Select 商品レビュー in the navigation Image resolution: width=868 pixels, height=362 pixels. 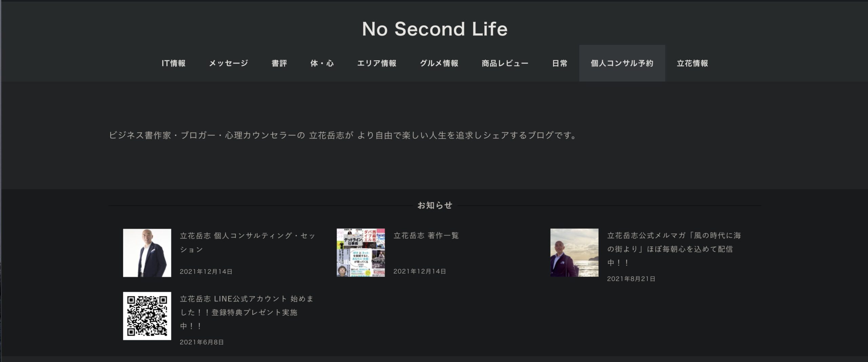click(505, 63)
